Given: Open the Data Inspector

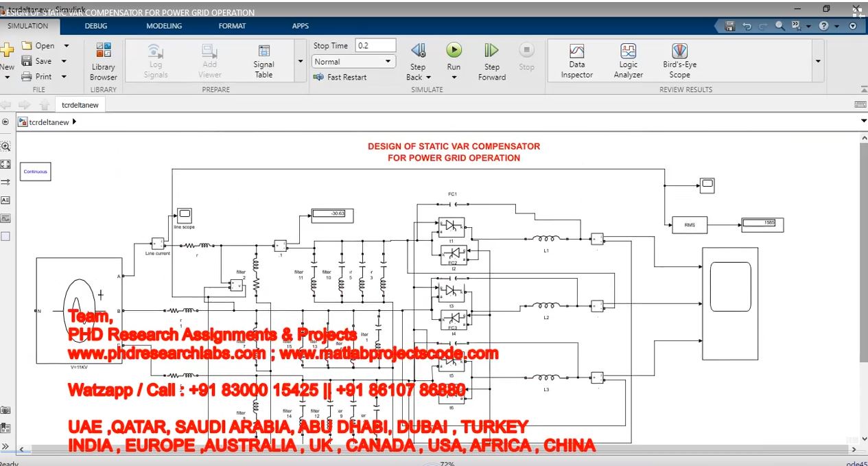Looking at the screenshot, I should pyautogui.click(x=577, y=60).
